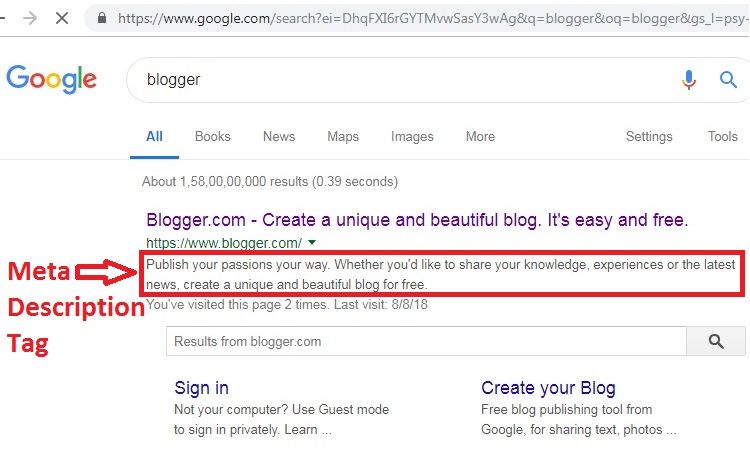750x470 pixels.
Task: Switch to the News tab
Action: (279, 137)
